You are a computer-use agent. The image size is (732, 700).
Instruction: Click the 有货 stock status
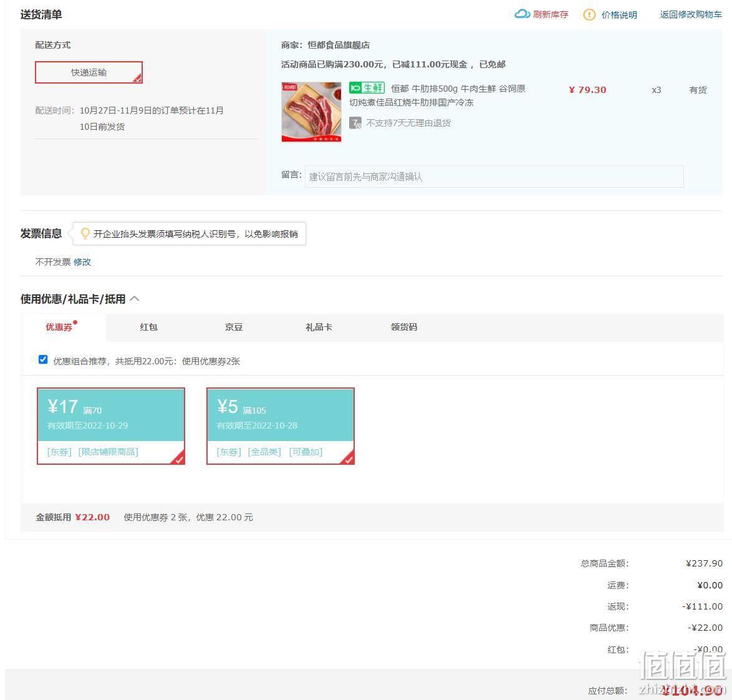[698, 90]
